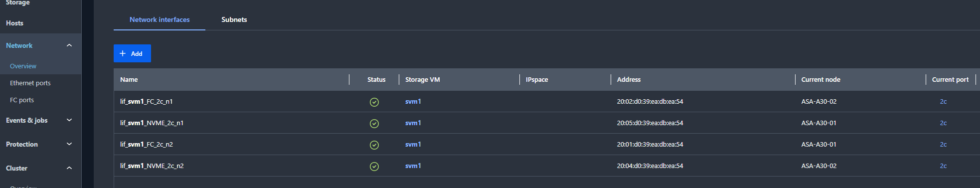This screenshot has height=188, width=980.
Task: Open port 2c link for lif_svm1_NVME_2c_n1
Action: (943, 123)
